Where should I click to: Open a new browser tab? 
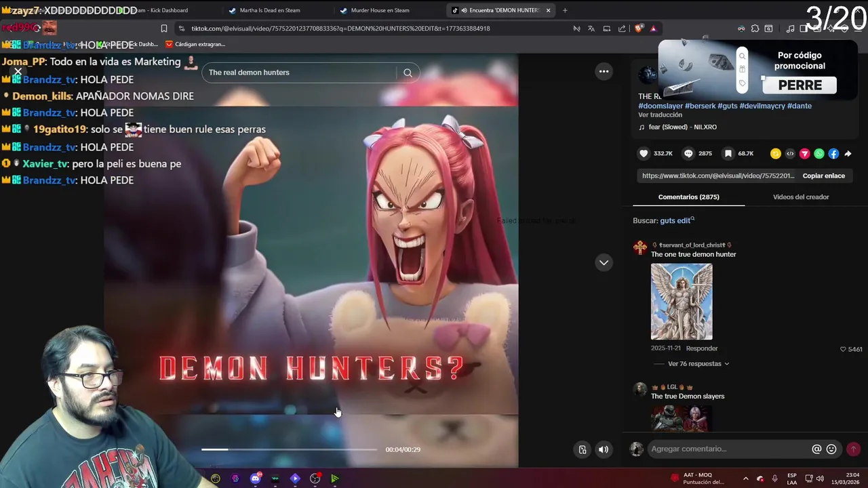pyautogui.click(x=565, y=10)
